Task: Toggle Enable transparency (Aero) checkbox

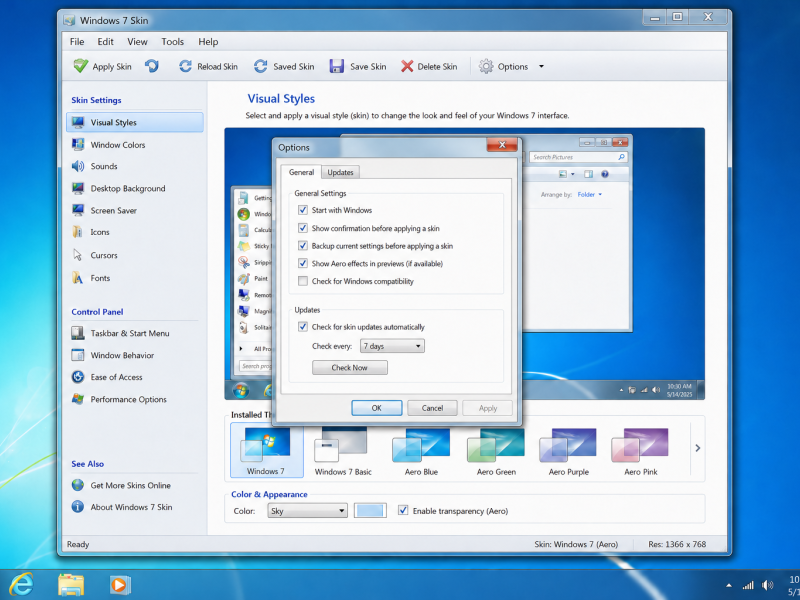Action: 403,510
